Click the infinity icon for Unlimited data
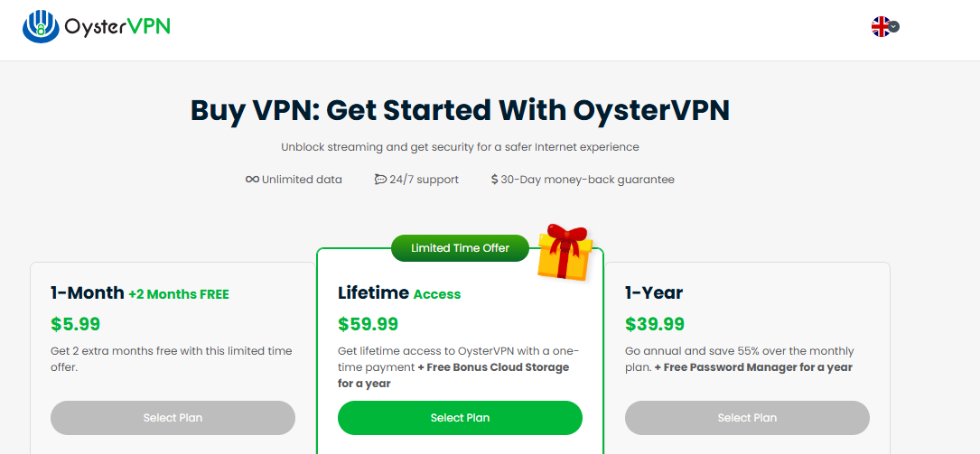 [x=252, y=180]
